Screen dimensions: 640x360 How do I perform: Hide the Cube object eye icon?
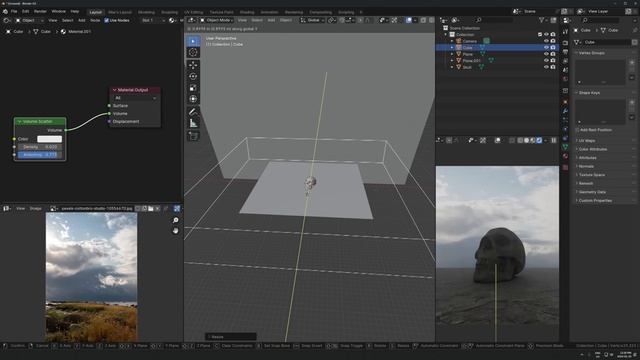(x=546, y=47)
